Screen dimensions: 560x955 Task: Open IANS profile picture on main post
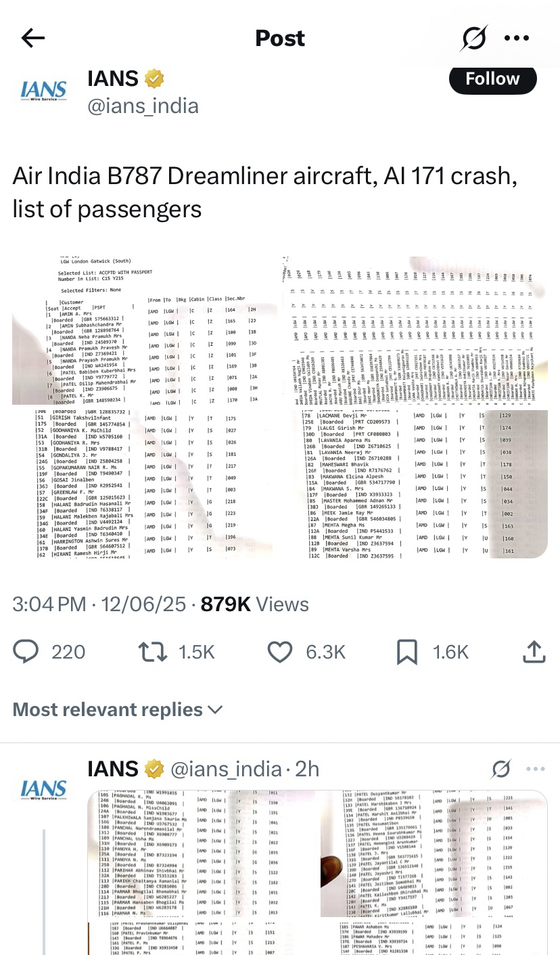pos(43,91)
